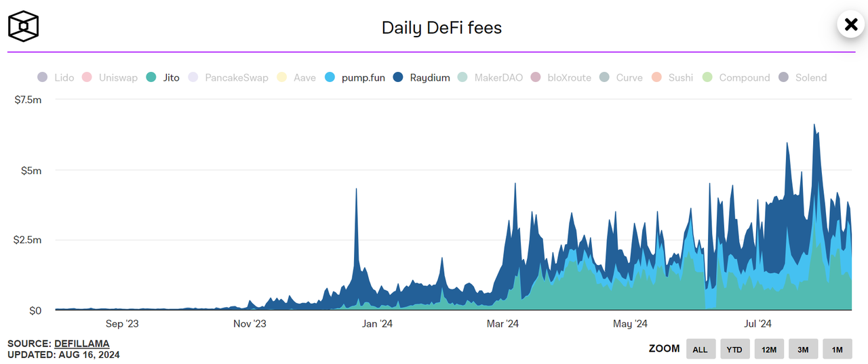
Task: Toggle Uniswap series in legend
Action: point(109,77)
